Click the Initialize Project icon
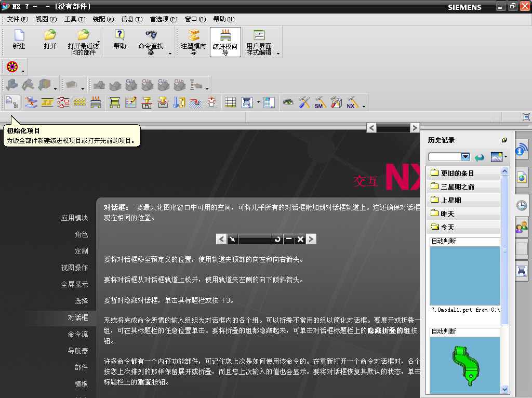This screenshot has height=398, width=532. tap(11, 102)
